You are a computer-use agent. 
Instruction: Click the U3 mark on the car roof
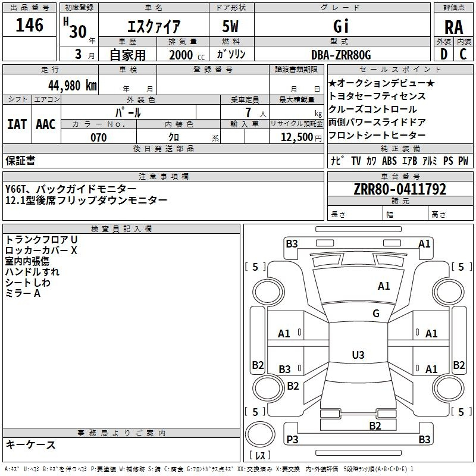tap(358, 355)
